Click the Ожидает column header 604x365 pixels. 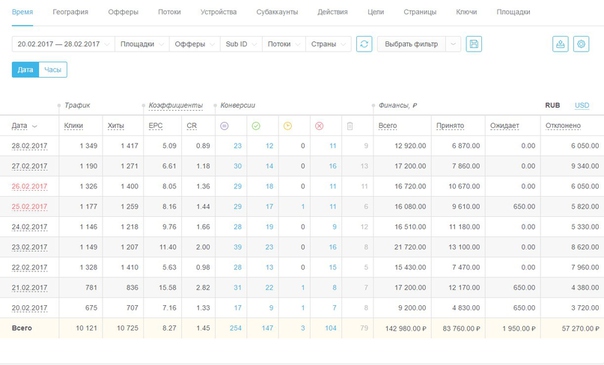tap(504, 126)
